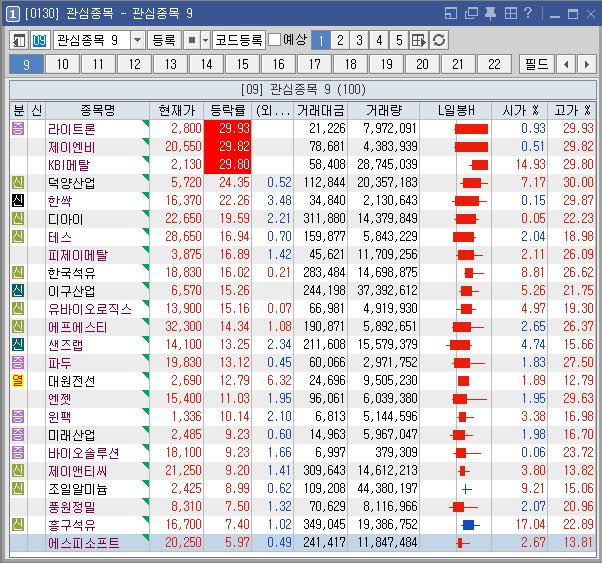The height and width of the screenshot is (563, 602).
Task: Click the duplicate window icon in title bar
Action: tap(471, 13)
